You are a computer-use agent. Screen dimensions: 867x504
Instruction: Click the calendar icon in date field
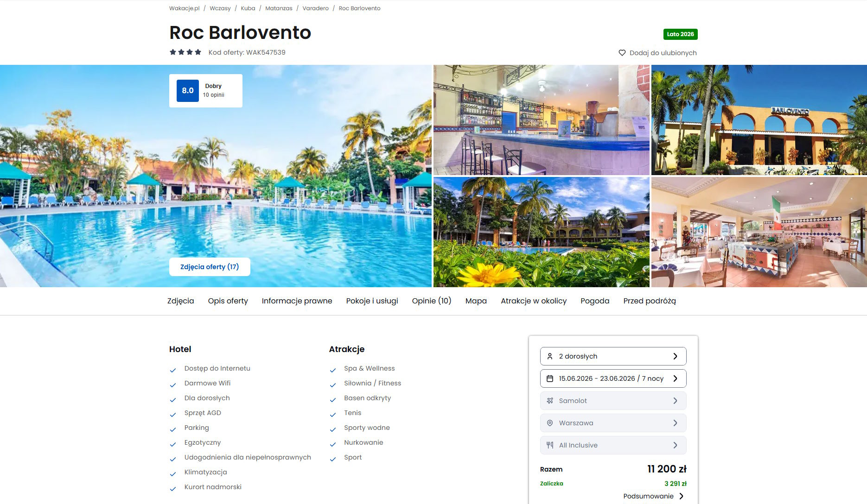[550, 378]
